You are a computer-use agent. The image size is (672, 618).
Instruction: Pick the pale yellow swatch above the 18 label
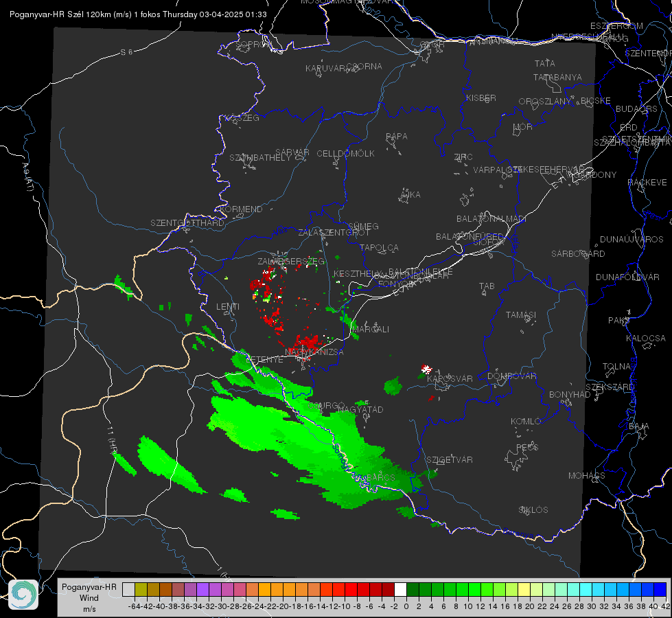point(524,589)
